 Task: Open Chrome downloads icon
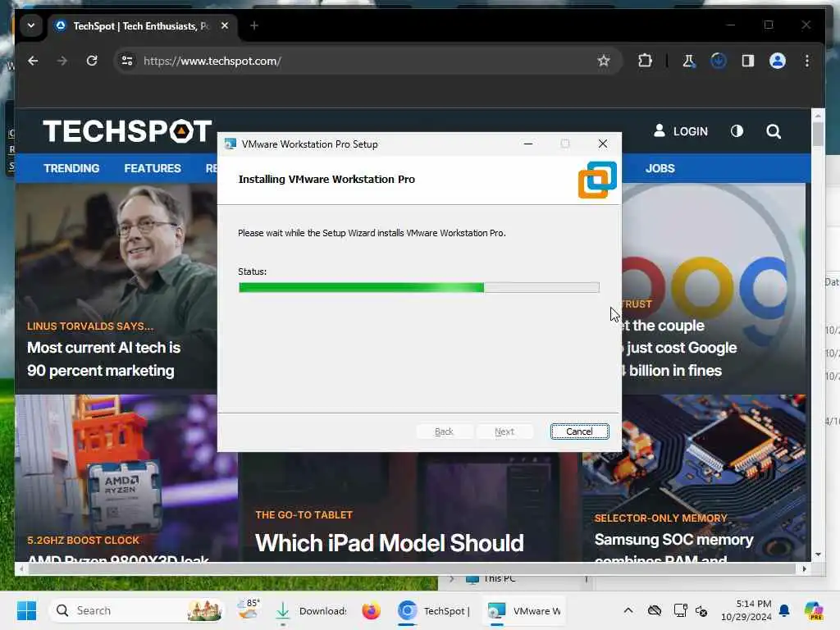(719, 61)
